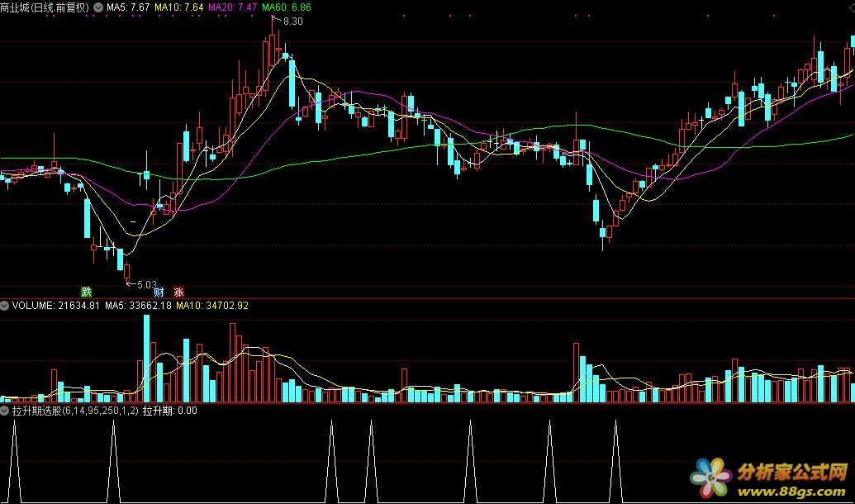Click the green 跌 event marker

point(86,292)
